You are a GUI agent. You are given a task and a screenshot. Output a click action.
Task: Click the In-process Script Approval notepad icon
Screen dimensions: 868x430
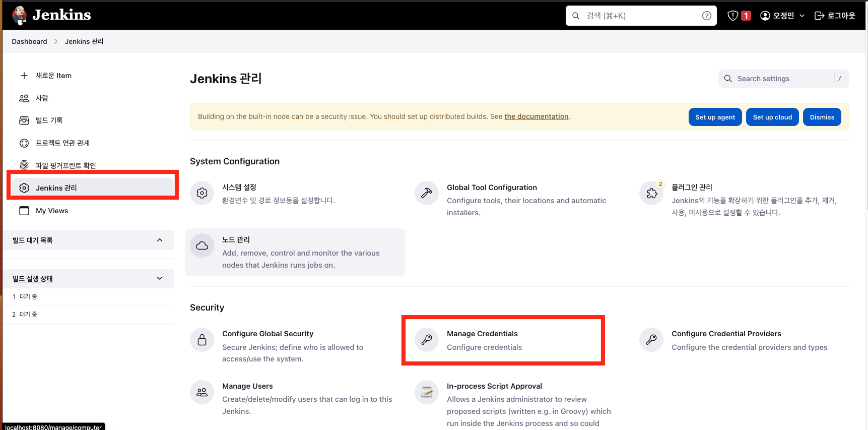coord(427,392)
